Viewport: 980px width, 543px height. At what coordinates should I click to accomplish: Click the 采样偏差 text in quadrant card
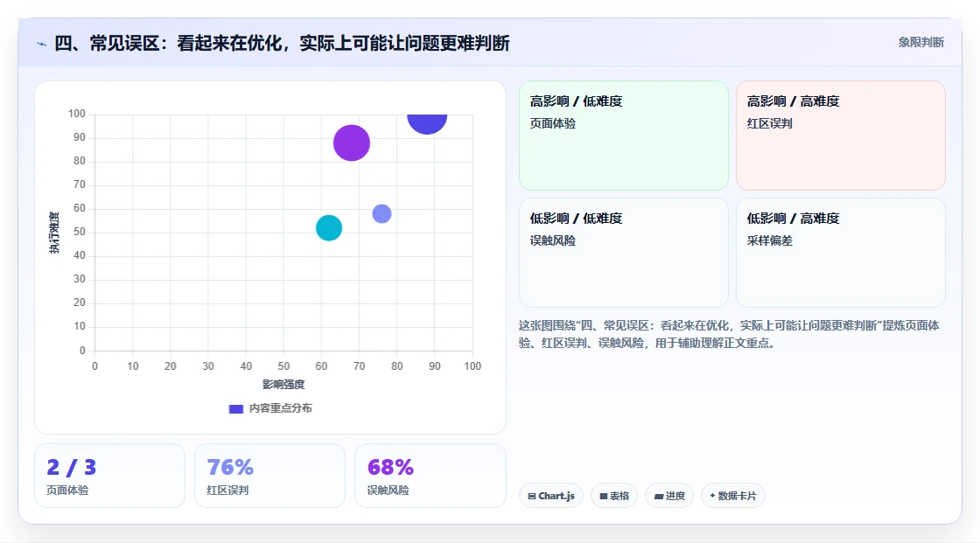point(769,240)
